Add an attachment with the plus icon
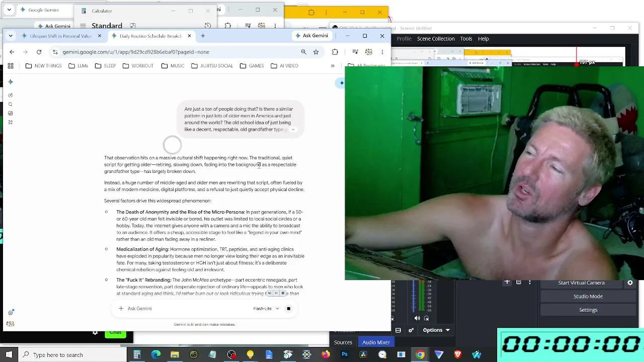644x362 pixels. coord(121,309)
